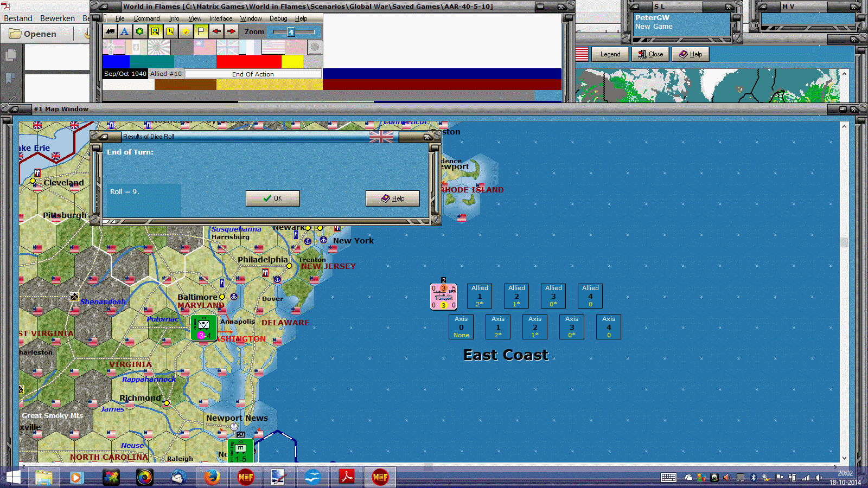The width and height of the screenshot is (868, 488).
Task: Click Openen button in background window
Action: pyautogui.click(x=34, y=34)
